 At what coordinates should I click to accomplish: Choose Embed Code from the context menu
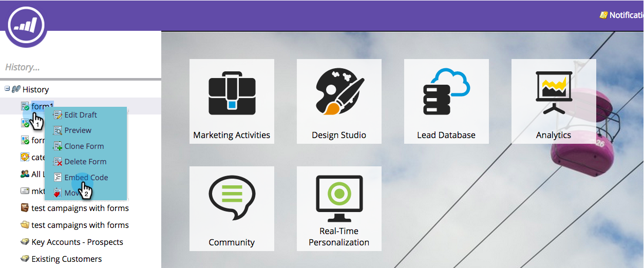coord(86,178)
